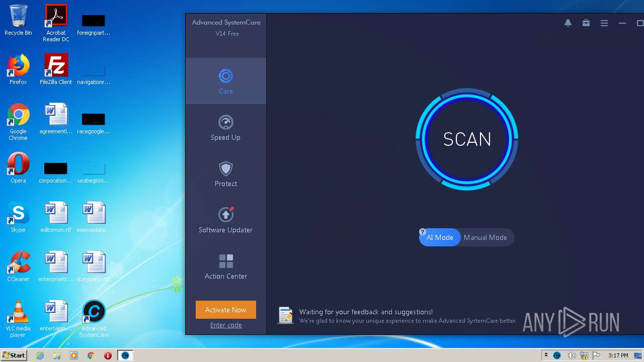
Task: Click Advanced SystemCare tray icon
Action: 557,355
